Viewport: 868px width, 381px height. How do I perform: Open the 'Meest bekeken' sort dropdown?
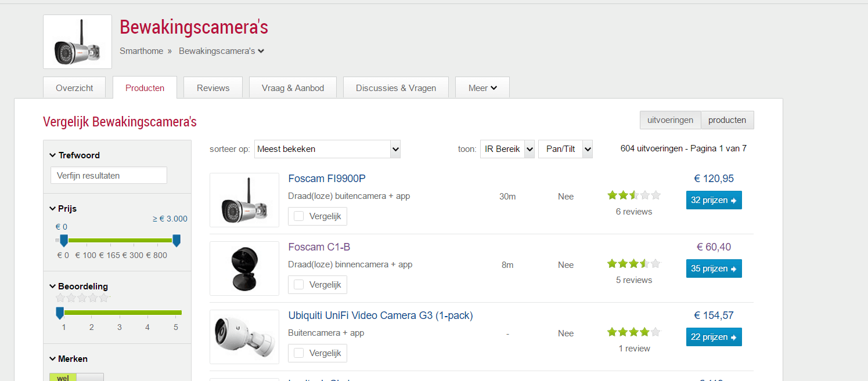coord(327,149)
